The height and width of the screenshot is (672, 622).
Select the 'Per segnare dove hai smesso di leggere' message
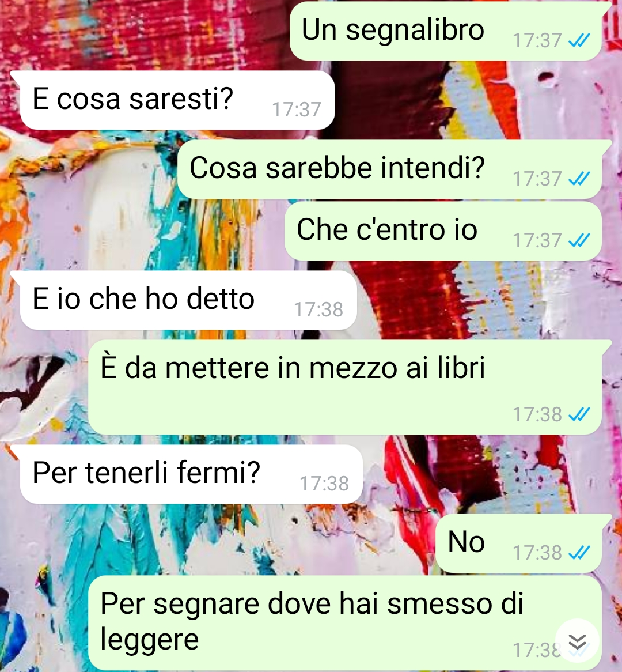tap(345, 624)
